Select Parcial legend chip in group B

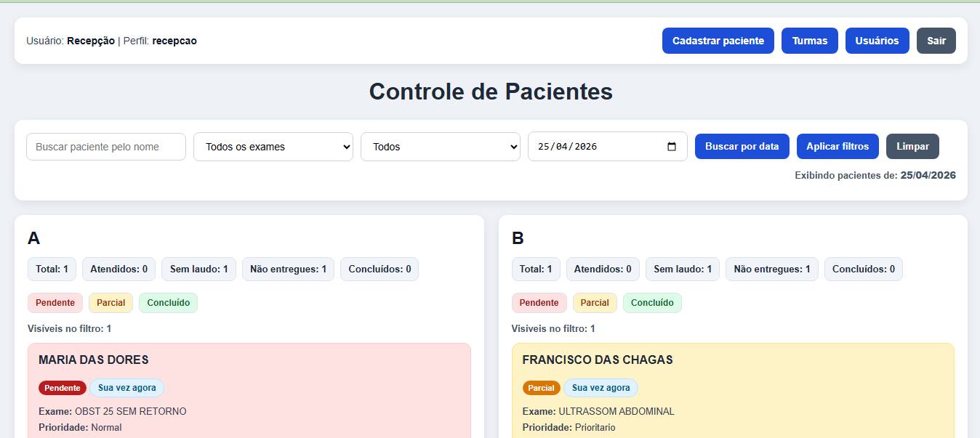(595, 303)
